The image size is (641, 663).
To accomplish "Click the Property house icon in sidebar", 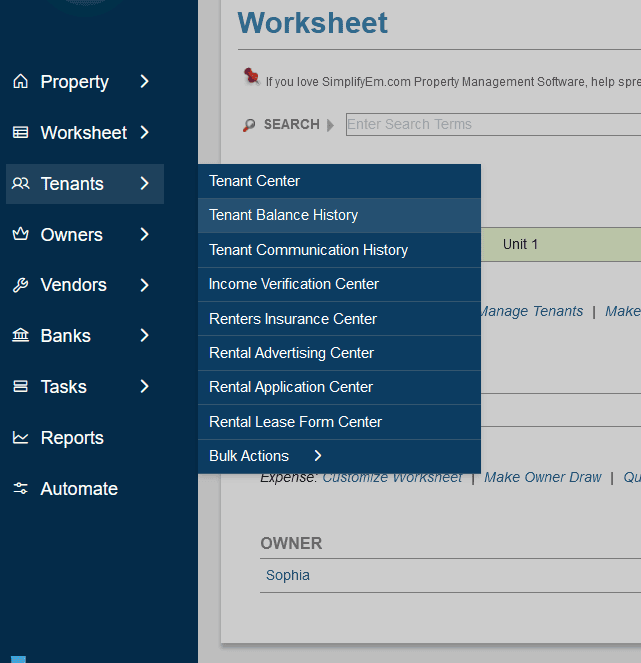I will point(20,82).
